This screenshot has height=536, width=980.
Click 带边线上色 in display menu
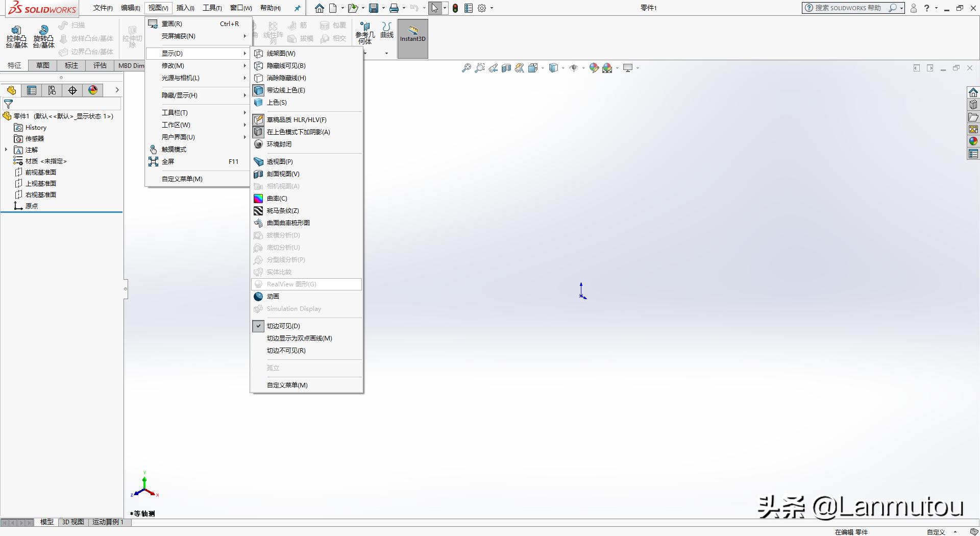(286, 90)
